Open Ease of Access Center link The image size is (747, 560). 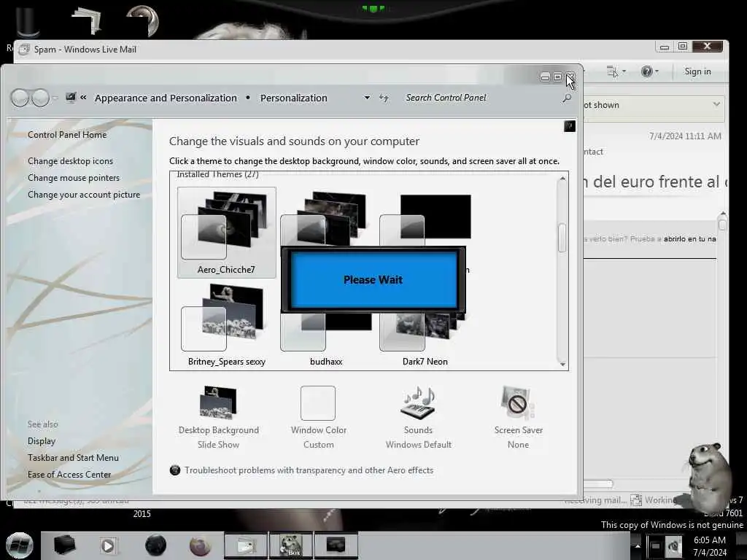pos(69,474)
